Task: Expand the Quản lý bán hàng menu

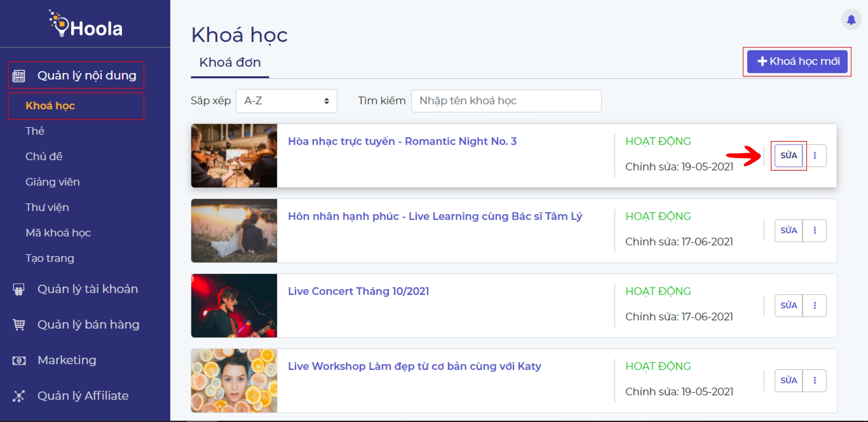Action: tap(88, 324)
